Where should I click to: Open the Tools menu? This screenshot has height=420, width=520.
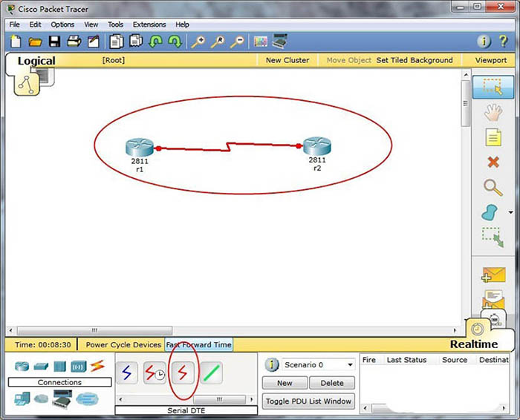(115, 24)
